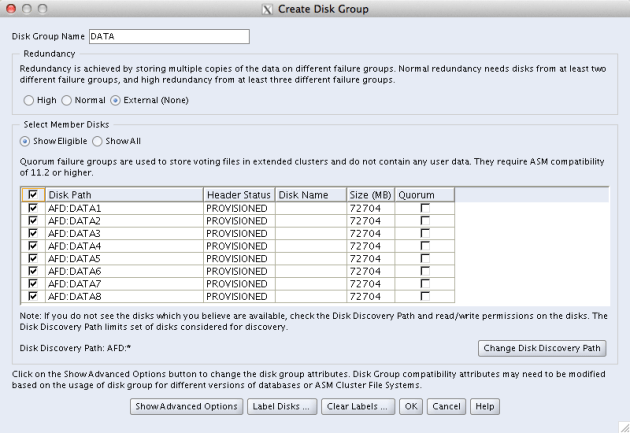Select the Show Eligible radio button
The width and height of the screenshot is (630, 433).
pos(26,141)
